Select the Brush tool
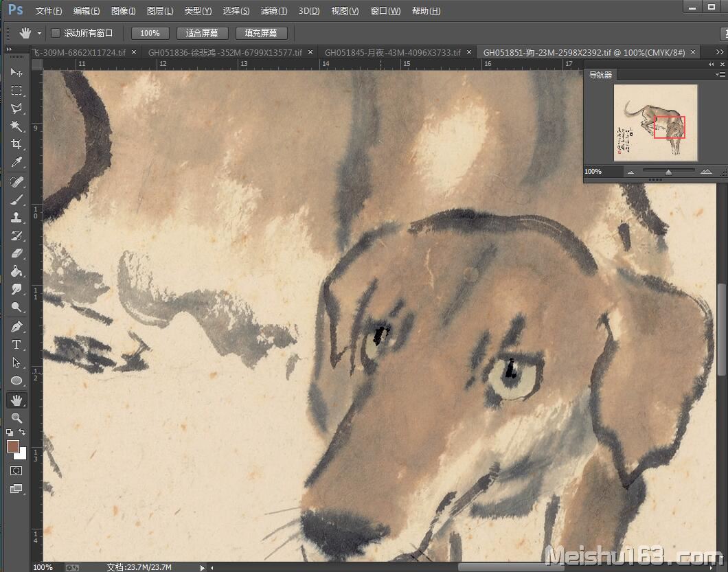This screenshot has width=728, height=572. click(x=16, y=200)
